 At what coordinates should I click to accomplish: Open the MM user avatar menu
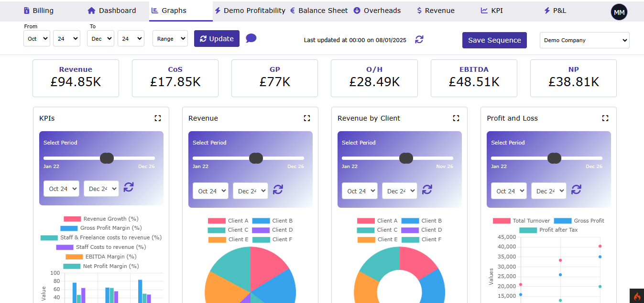tap(619, 12)
